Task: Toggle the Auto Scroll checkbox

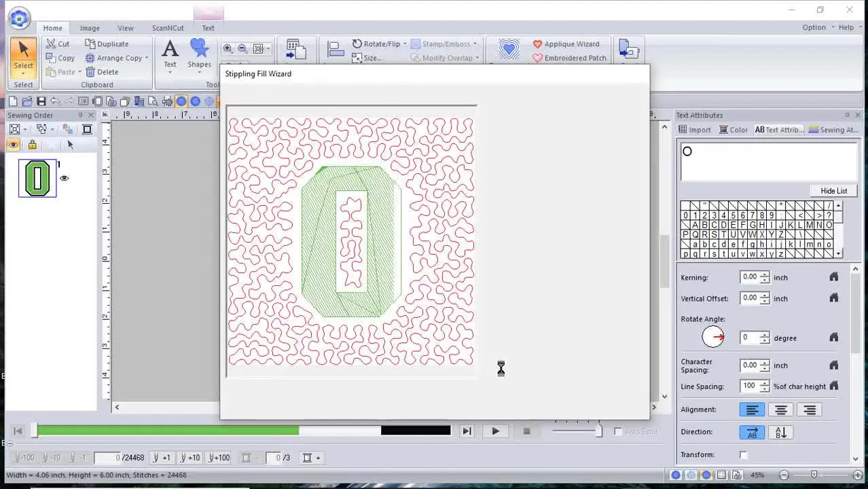Action: (618, 431)
